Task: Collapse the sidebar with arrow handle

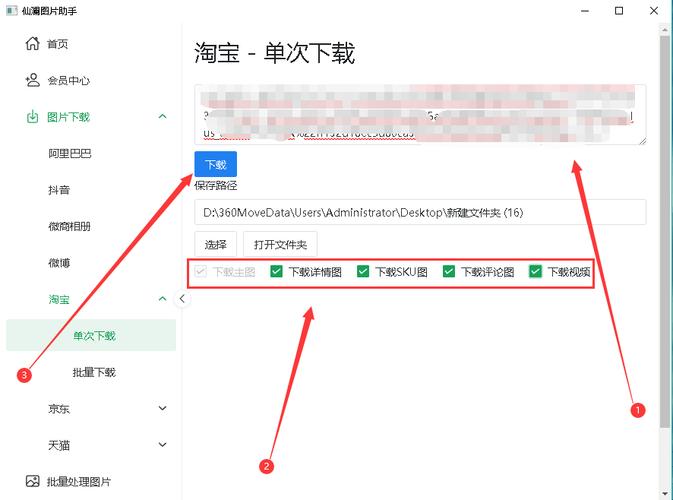Action: [182, 298]
